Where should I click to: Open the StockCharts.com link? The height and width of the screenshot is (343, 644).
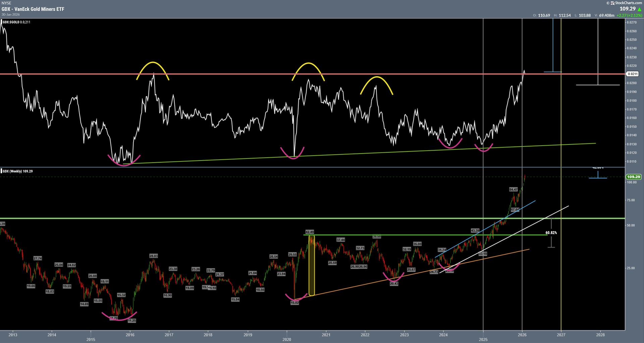(628, 3)
